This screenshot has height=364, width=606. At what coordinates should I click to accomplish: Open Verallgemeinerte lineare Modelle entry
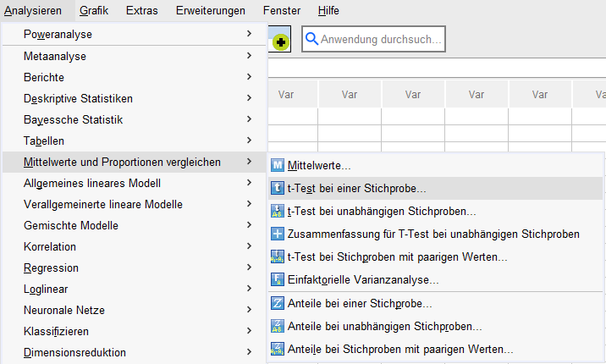coord(134,204)
